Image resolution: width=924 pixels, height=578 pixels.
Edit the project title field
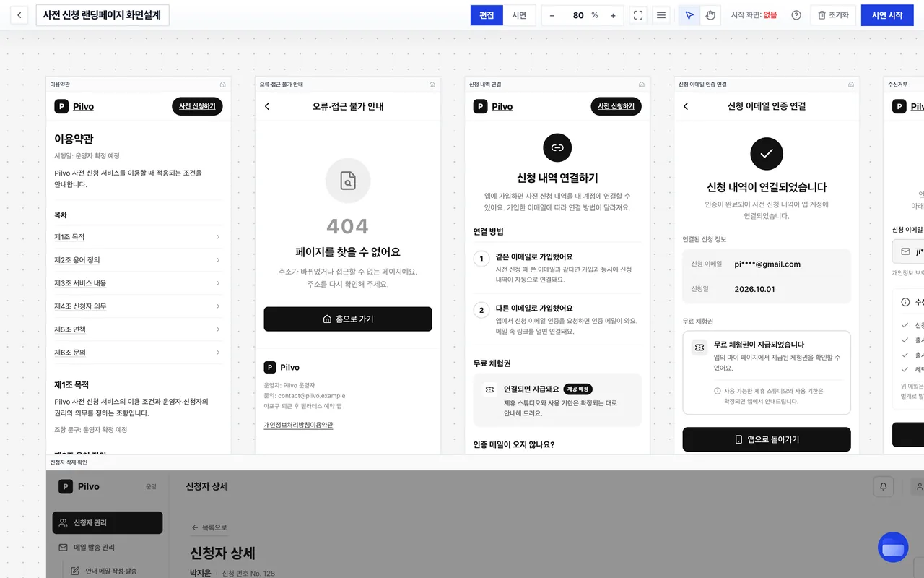coord(103,15)
